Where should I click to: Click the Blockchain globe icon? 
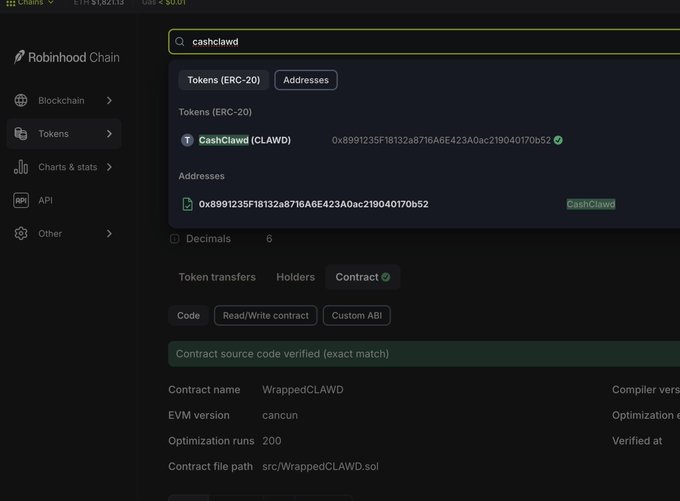[x=21, y=100]
